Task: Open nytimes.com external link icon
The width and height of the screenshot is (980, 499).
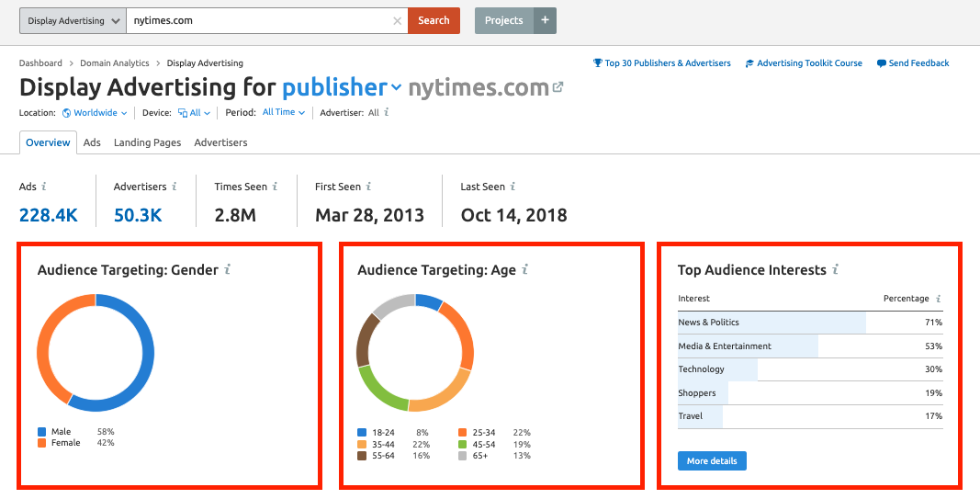Action: coord(558,87)
